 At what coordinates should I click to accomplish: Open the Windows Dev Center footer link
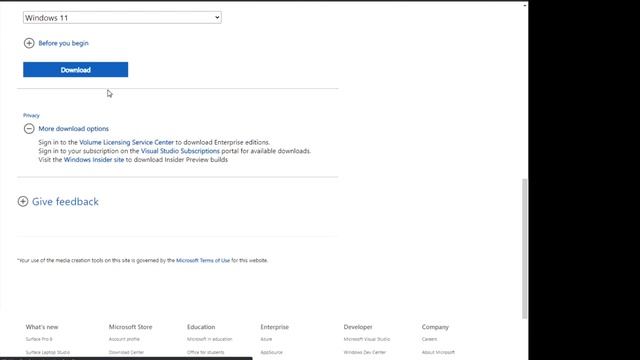tap(364, 352)
